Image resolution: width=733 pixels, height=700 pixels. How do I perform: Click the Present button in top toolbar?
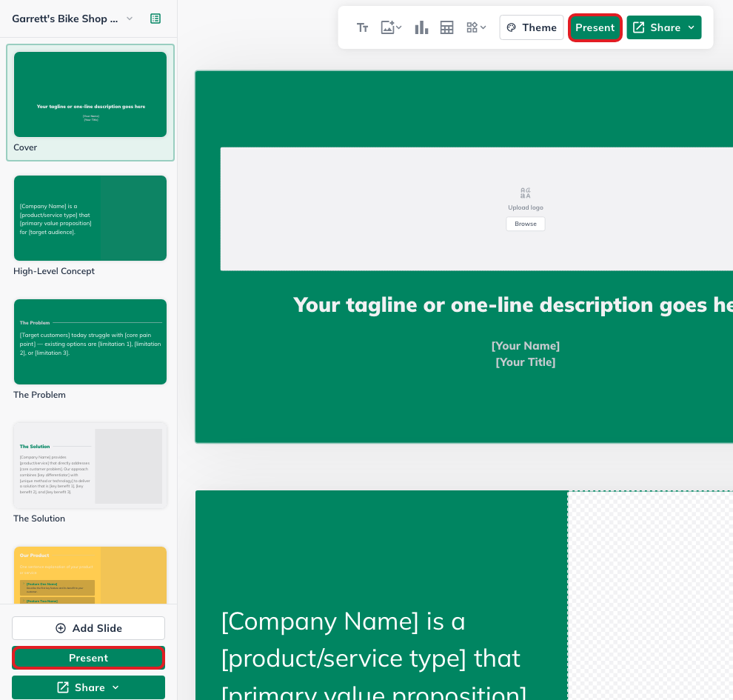coord(595,27)
